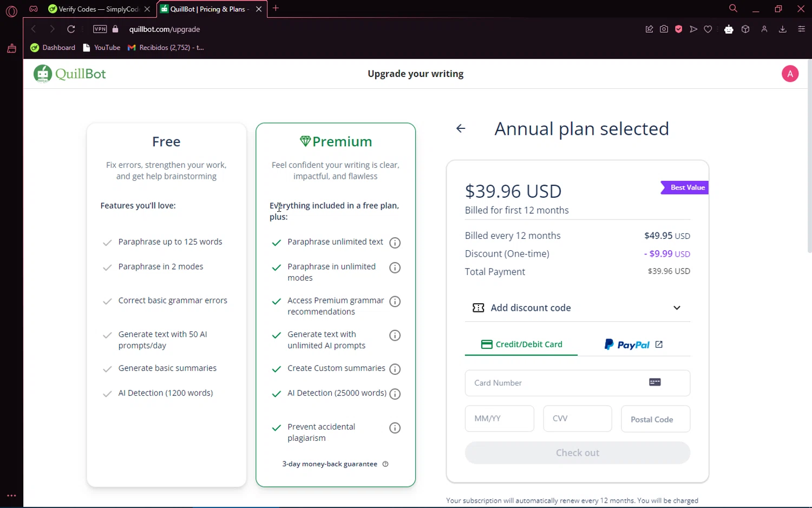Click the site padlock icon

(115, 29)
